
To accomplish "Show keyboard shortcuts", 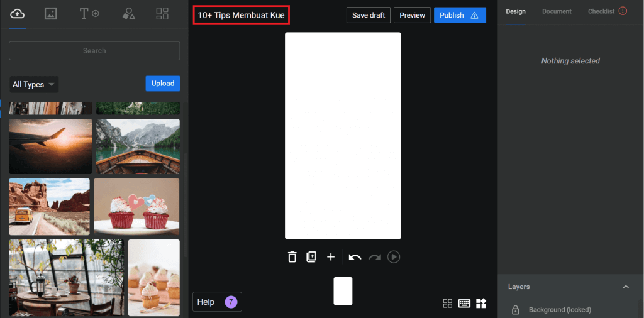I will coord(464,303).
